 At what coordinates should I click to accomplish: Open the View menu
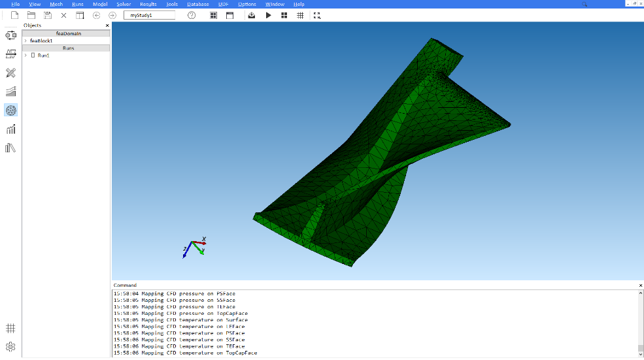click(35, 4)
